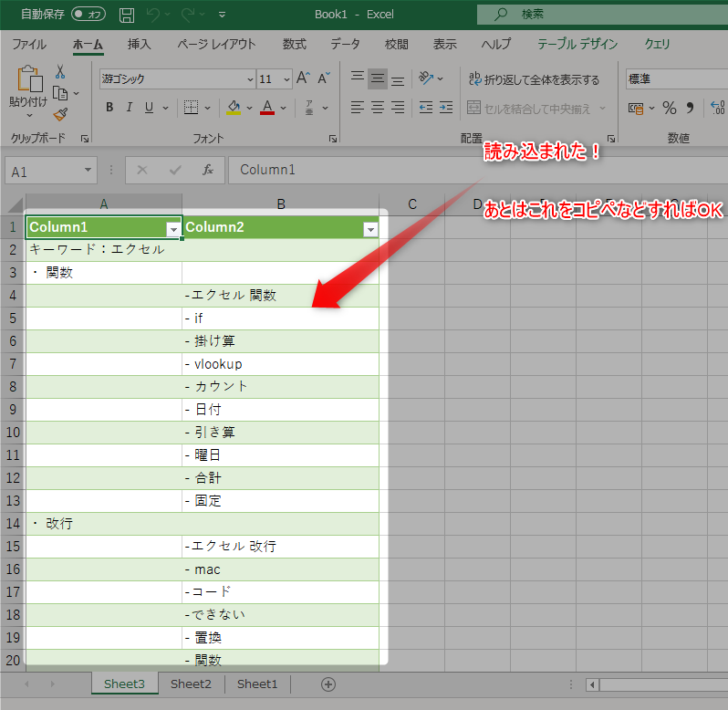Align text to vertical middle
Image resolution: width=728 pixels, height=710 pixels.
(x=378, y=78)
